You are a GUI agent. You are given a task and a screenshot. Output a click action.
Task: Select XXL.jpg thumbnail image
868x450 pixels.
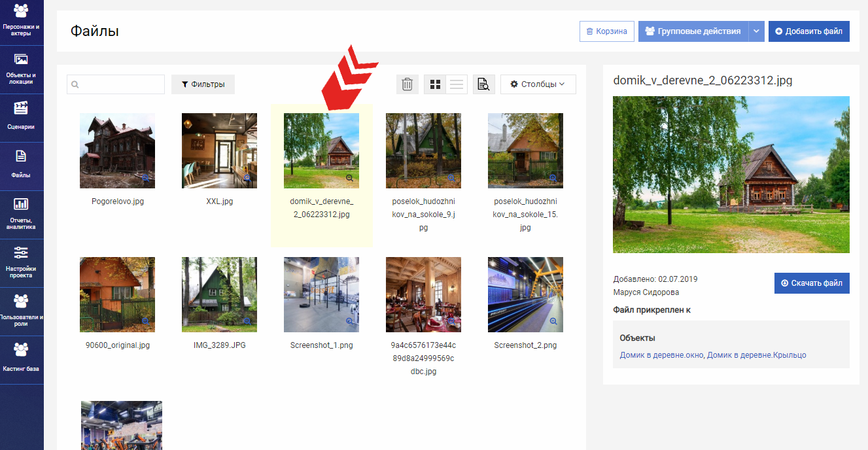click(219, 150)
